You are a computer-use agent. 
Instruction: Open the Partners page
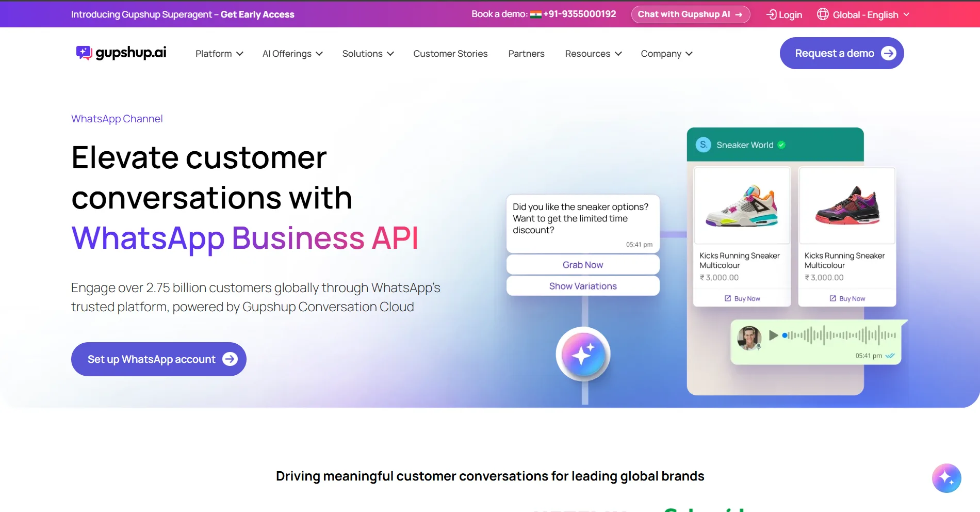[x=526, y=54]
